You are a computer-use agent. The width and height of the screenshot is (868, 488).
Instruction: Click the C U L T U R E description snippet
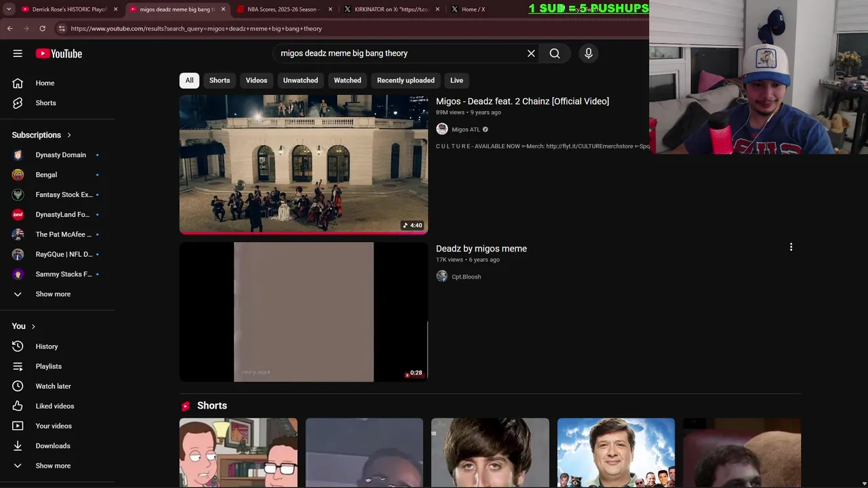pyautogui.click(x=542, y=146)
